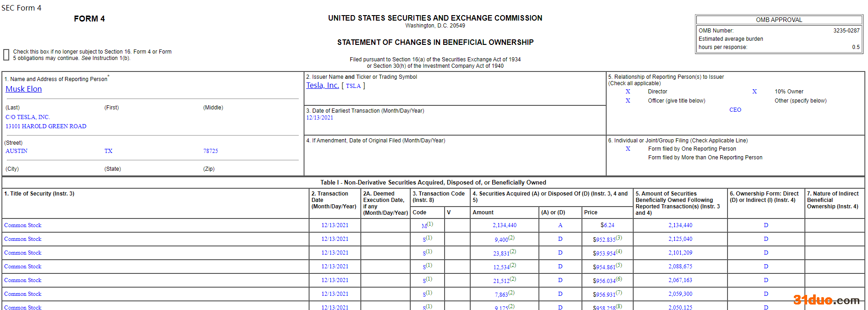Click footnote (6) beside price $956.034

(618, 279)
